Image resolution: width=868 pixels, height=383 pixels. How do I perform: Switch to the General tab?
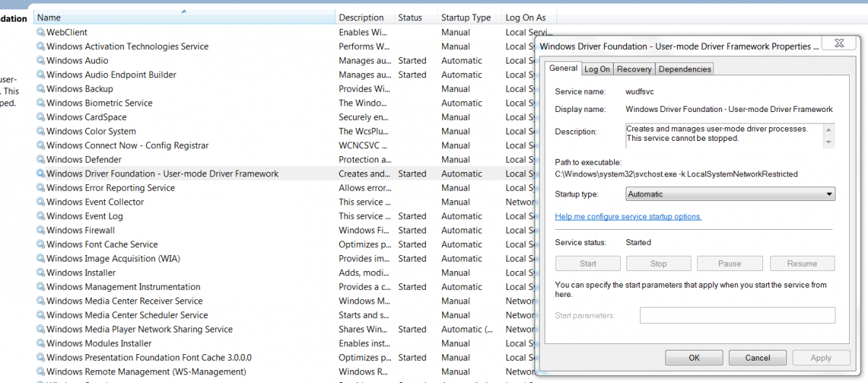click(x=563, y=68)
